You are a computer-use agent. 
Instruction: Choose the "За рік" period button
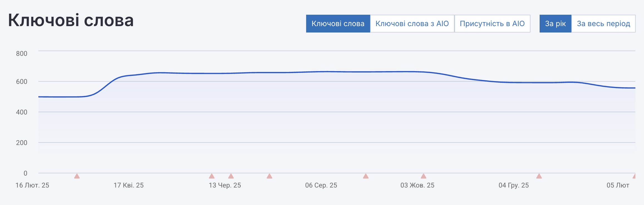point(555,24)
